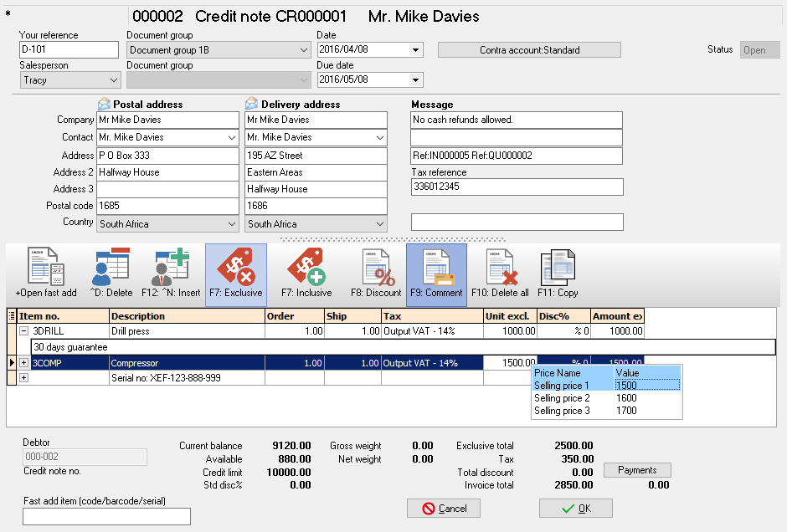Screen dimensions: 787x532
Task: Click the Open fast add toolbar icon
Action: (x=45, y=274)
